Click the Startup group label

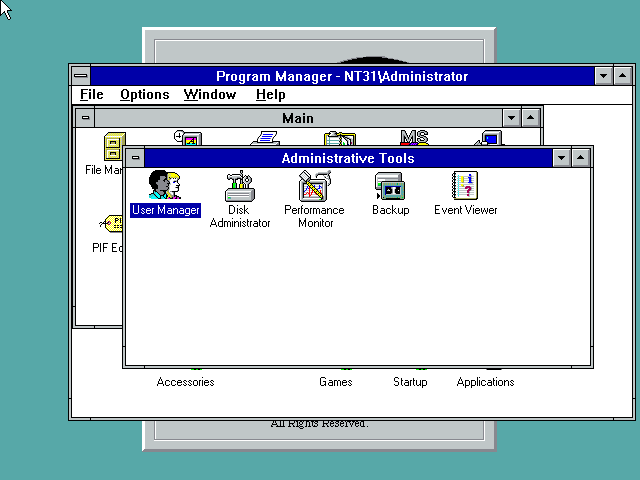410,382
